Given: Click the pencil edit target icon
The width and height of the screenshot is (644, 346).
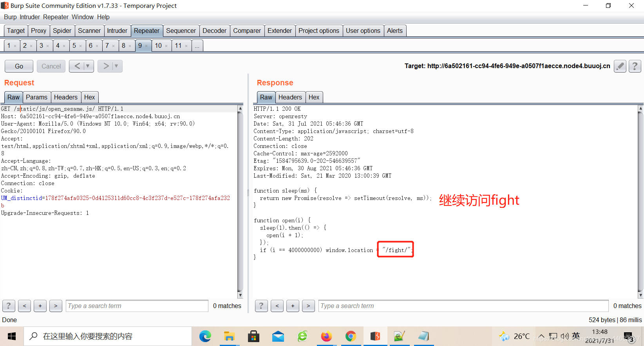Looking at the screenshot, I should click(x=620, y=66).
